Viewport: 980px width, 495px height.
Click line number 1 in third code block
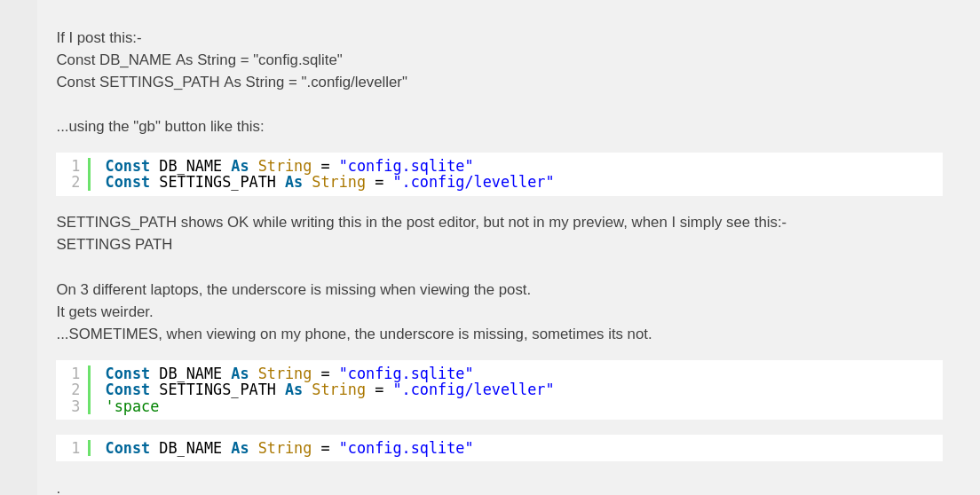tap(75, 448)
